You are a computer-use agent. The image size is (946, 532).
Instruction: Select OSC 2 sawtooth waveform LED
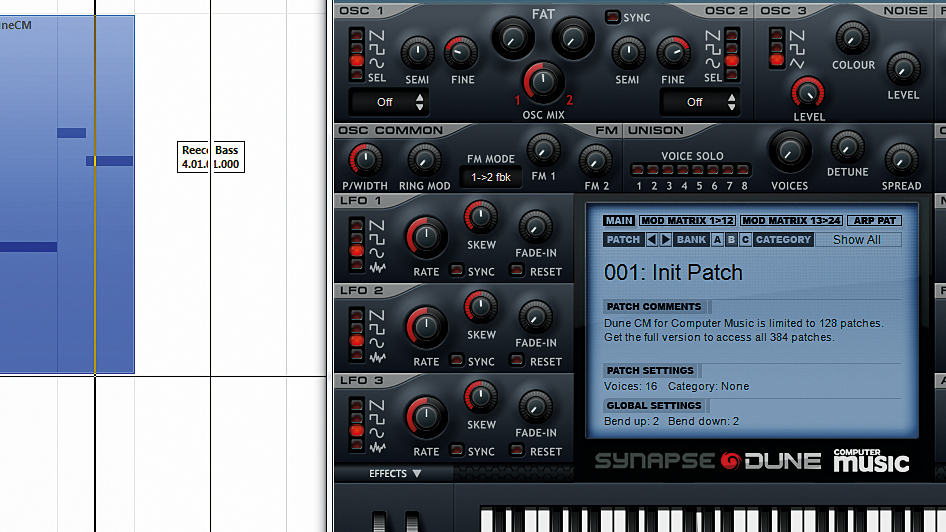732,35
